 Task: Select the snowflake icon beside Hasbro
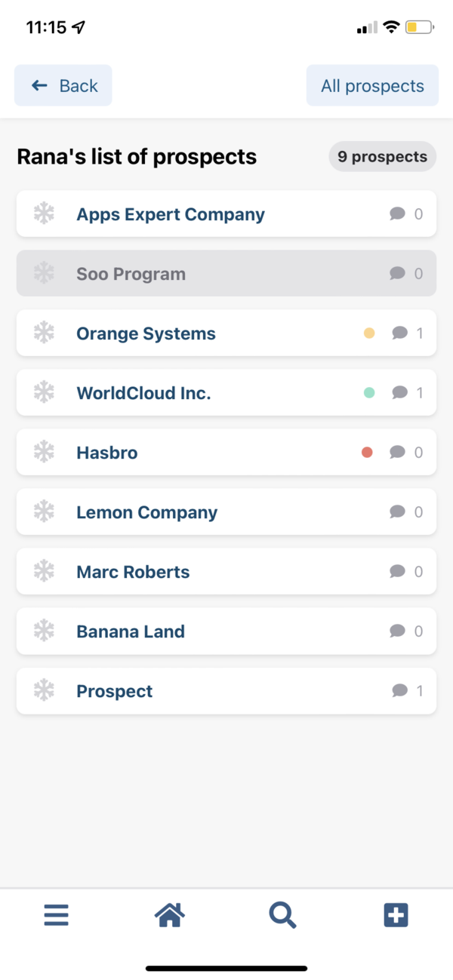pyautogui.click(x=43, y=452)
